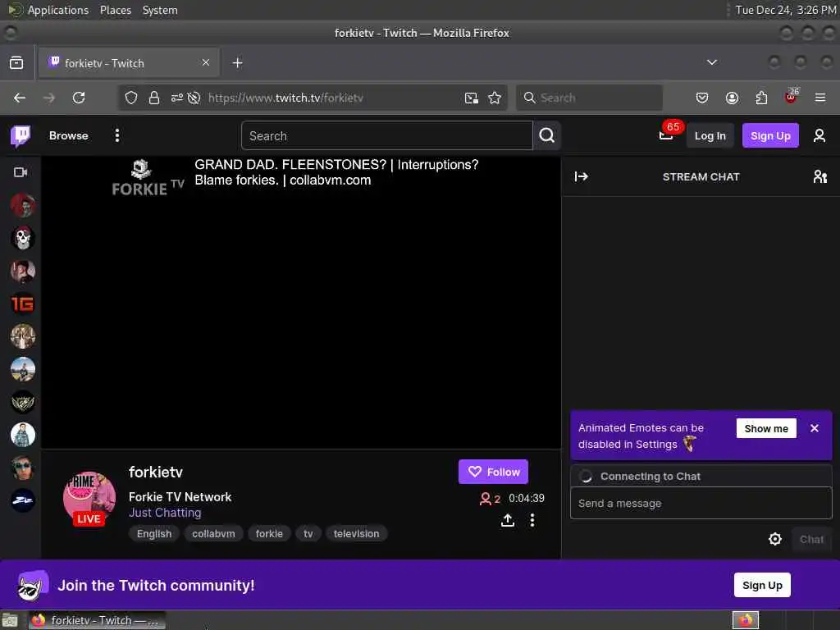Open the Just Chatting category link
The image size is (840, 630).
[165, 513]
